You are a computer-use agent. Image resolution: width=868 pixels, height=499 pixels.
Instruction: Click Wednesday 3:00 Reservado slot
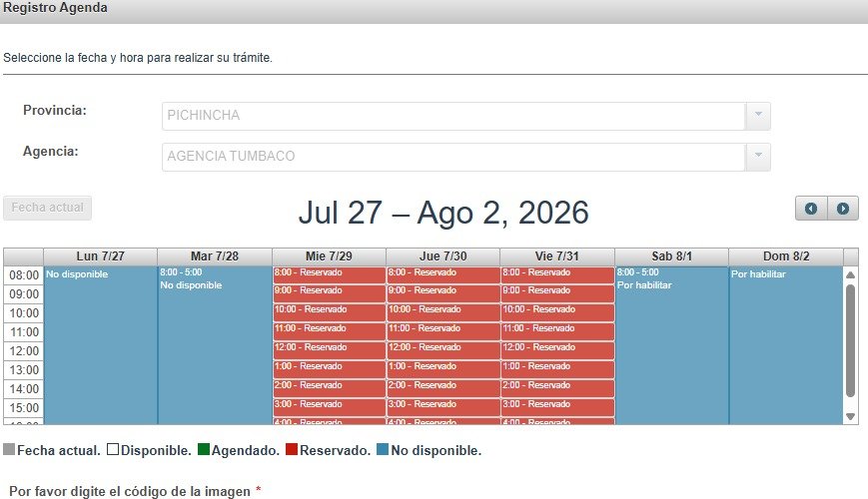(x=329, y=407)
